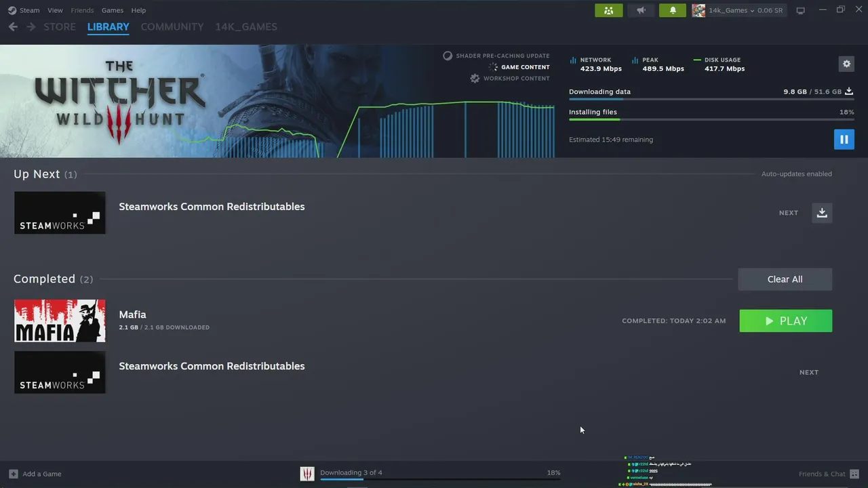Open Up Next Steamworks thumbnail
Image resolution: width=868 pixels, height=488 pixels.
60,213
